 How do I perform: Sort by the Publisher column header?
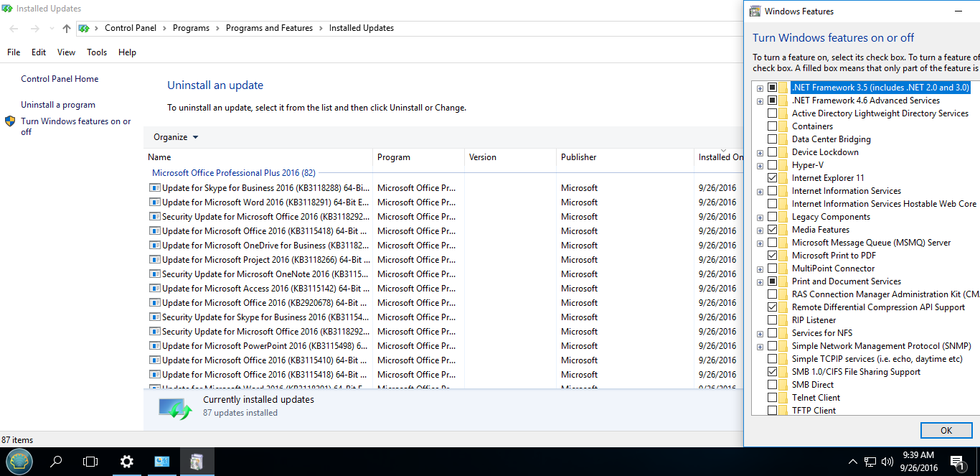click(x=625, y=157)
